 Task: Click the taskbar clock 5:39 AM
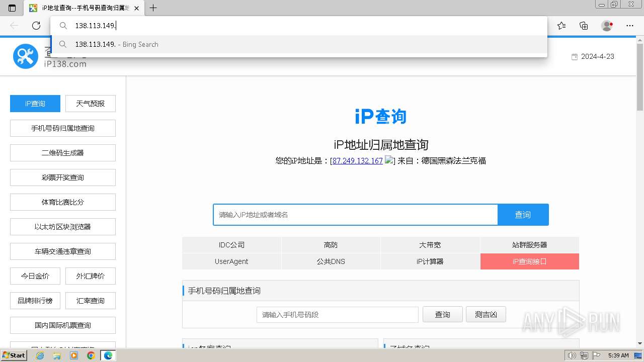618,355
